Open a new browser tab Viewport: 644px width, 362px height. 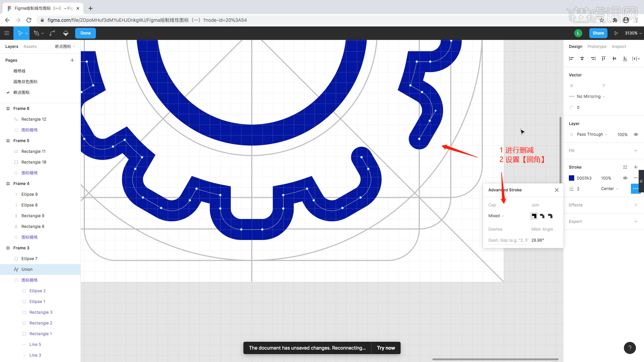(91, 8)
